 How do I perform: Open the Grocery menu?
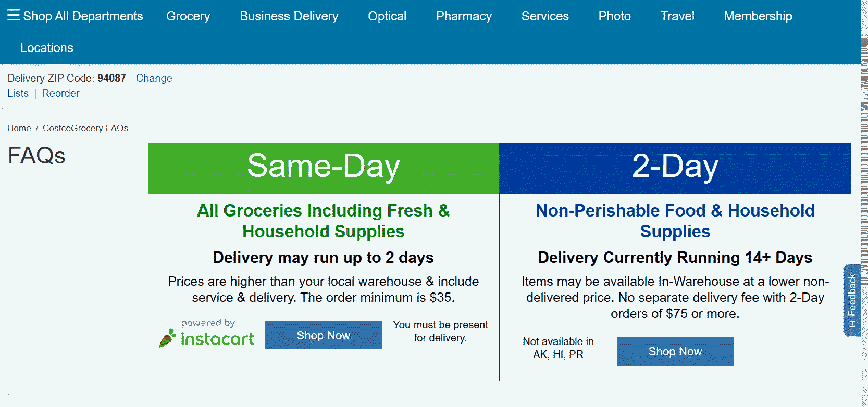(188, 16)
